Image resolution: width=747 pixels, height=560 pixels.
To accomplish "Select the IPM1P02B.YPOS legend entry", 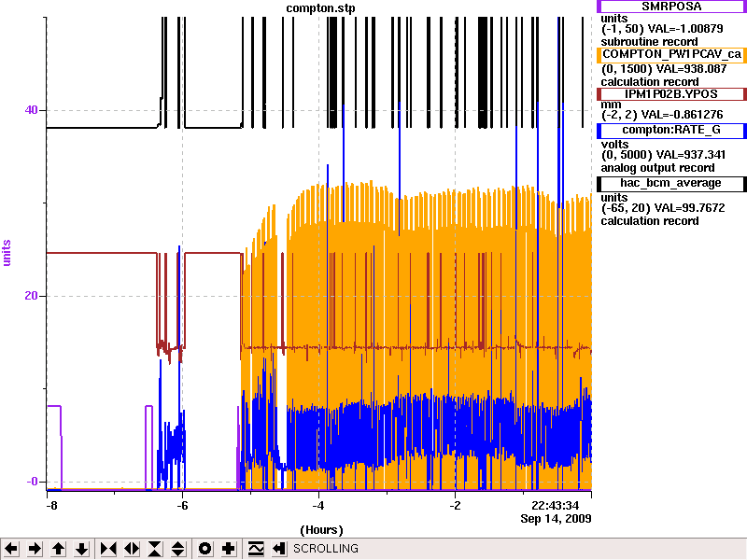I will [x=671, y=94].
